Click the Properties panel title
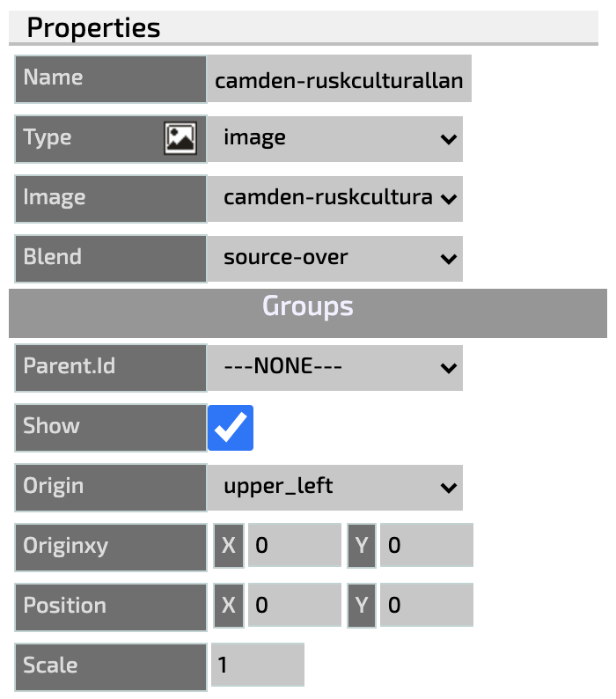Image resolution: width=616 pixels, height=699 pixels. pyautogui.click(x=93, y=27)
